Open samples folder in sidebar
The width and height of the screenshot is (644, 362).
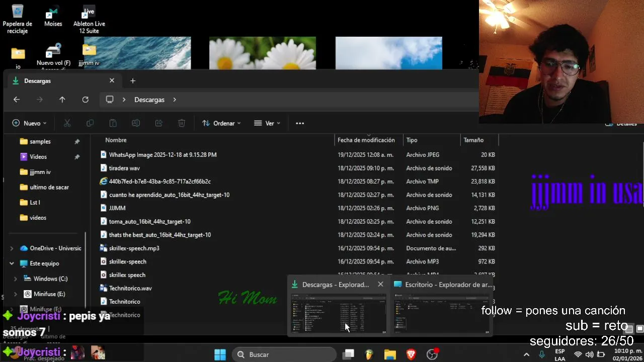point(40,142)
